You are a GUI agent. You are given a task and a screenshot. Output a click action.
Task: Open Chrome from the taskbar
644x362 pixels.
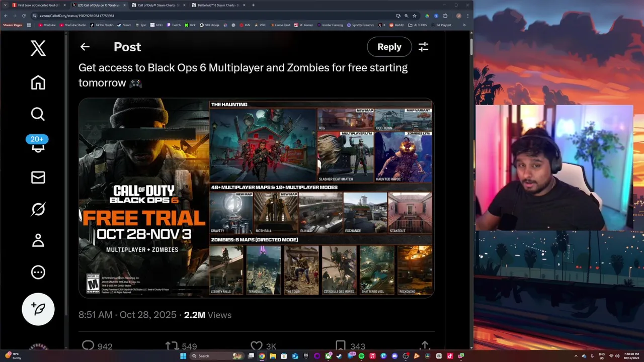[x=262, y=356]
